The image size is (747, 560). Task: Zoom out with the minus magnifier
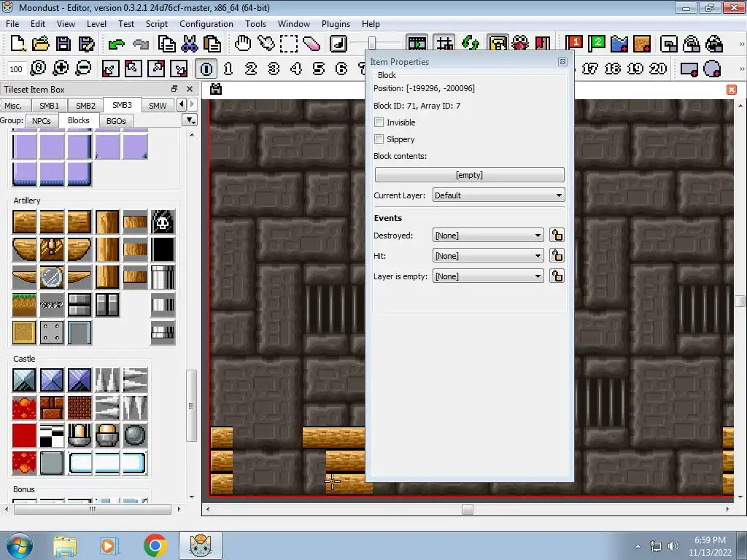click(x=83, y=69)
